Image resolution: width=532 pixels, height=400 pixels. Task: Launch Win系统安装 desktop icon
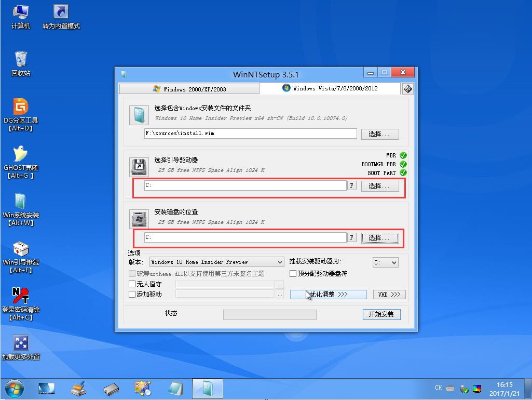(x=21, y=209)
